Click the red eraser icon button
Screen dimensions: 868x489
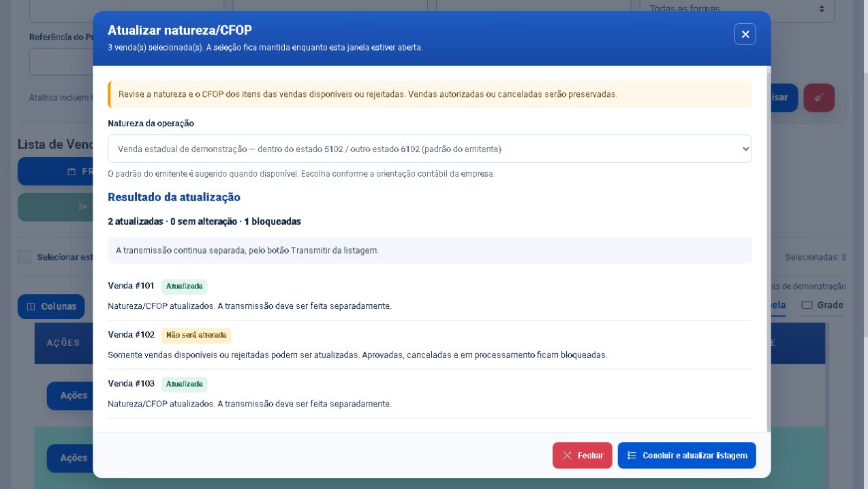point(819,98)
